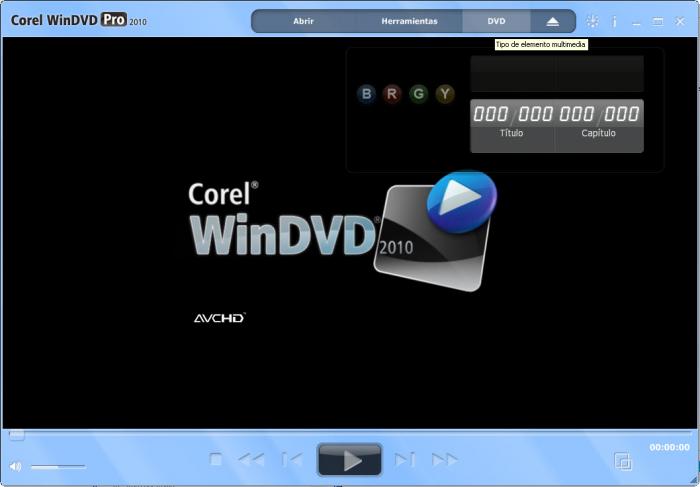Toggle the display mode icon near timer
700x487 pixels.
[623, 461]
